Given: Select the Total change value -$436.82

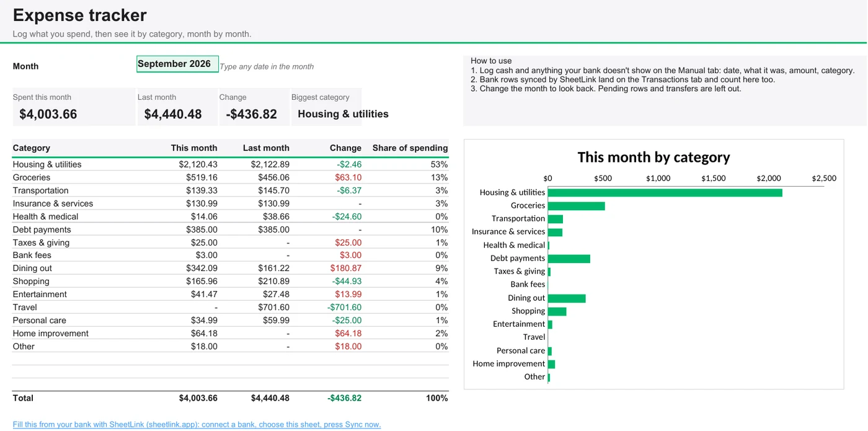Looking at the screenshot, I should [344, 398].
